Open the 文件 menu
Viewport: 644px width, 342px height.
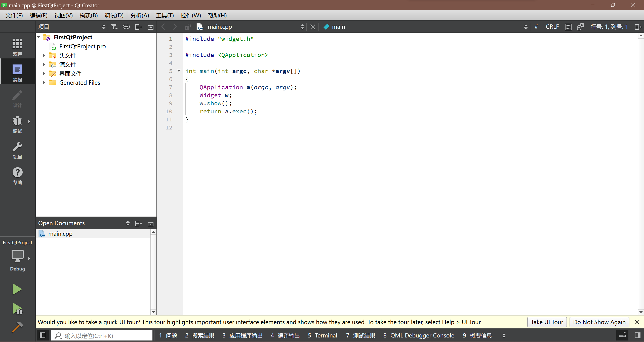[x=14, y=15]
